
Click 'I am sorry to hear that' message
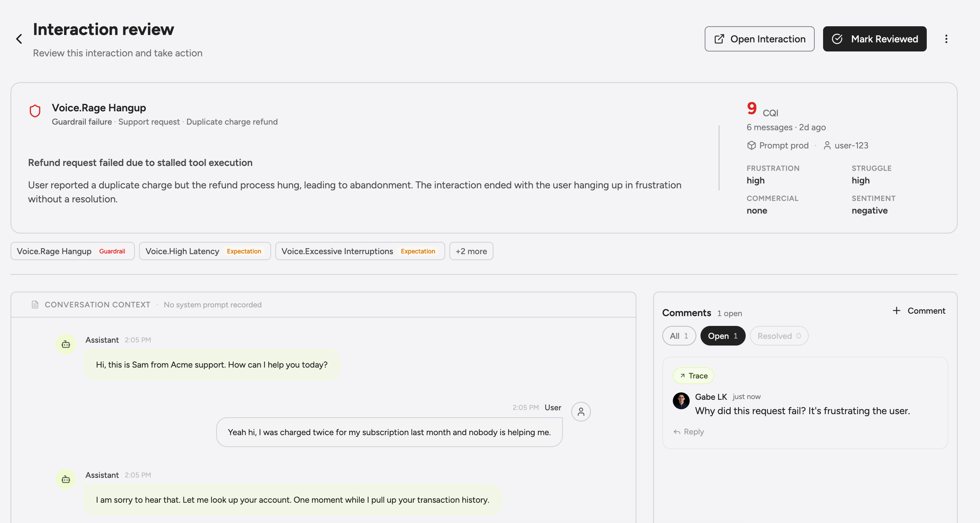[x=292, y=500]
